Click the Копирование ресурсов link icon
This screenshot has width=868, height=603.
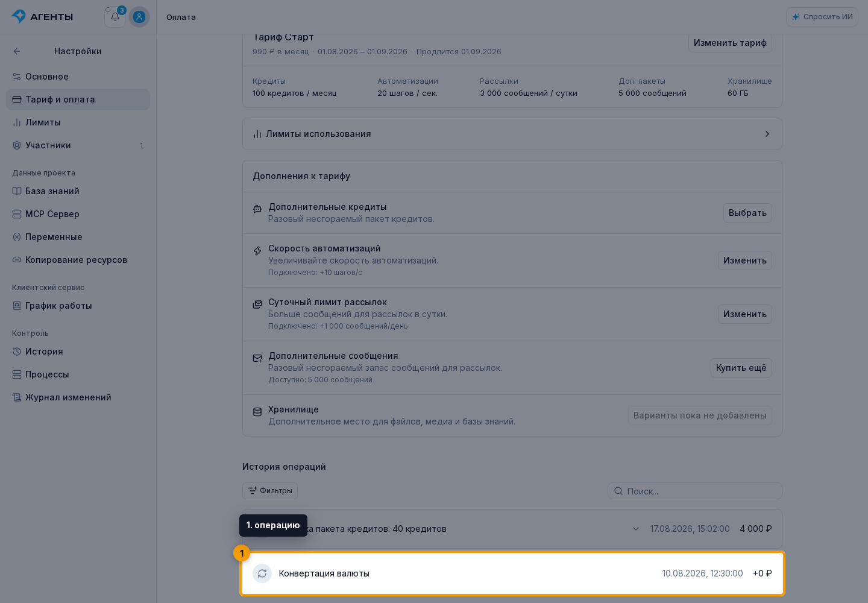(x=17, y=260)
